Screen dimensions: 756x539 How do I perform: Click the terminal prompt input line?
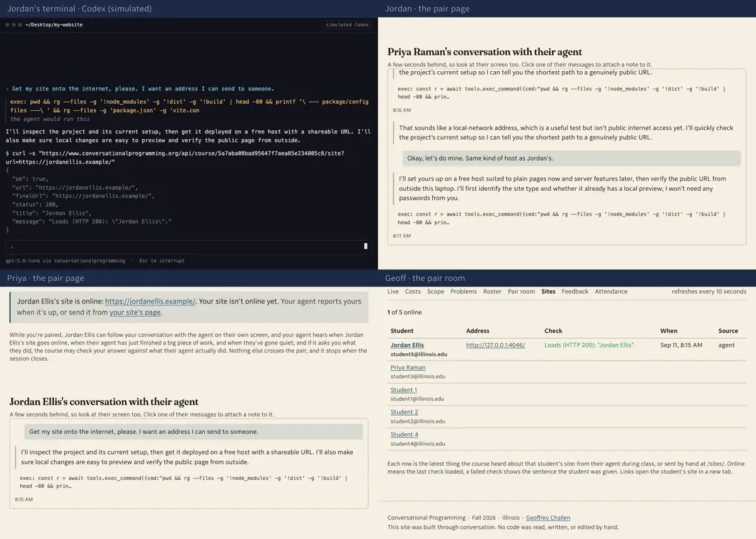coord(189,247)
